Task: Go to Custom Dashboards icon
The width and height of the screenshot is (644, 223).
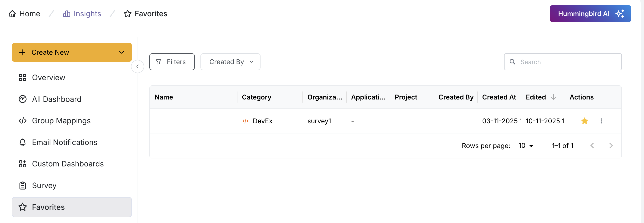Action: click(x=23, y=164)
